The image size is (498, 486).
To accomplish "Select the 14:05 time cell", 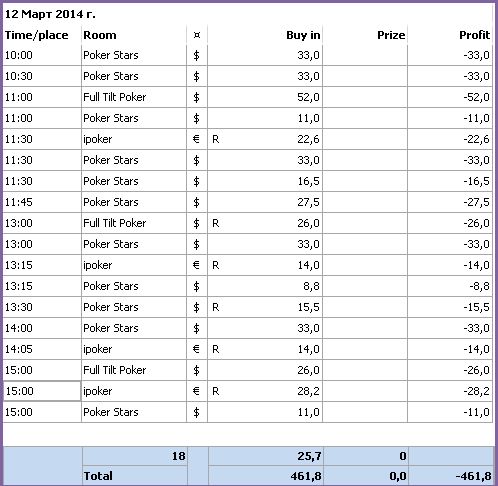I will coord(42,349).
